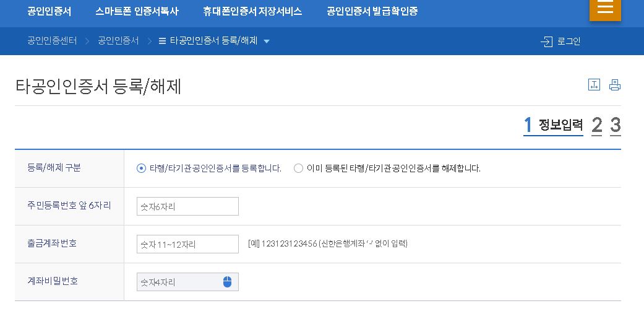Viewport: 644px width, 311px height.
Task: Open the 공인인증서 발급확인증 menu
Action: click(372, 11)
